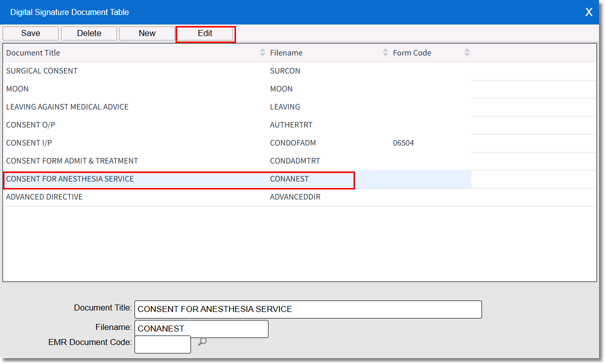Screen dimensions: 605x364
Task: Create a new document with New button
Action: (x=147, y=33)
